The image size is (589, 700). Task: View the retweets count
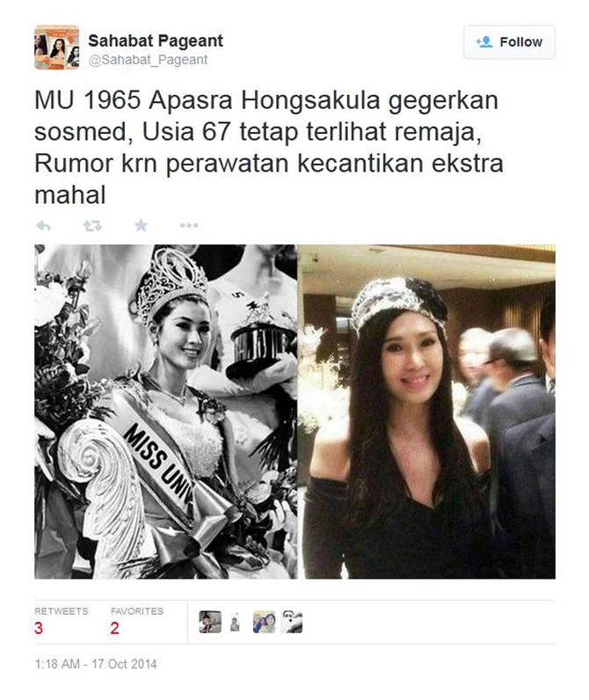[39, 628]
